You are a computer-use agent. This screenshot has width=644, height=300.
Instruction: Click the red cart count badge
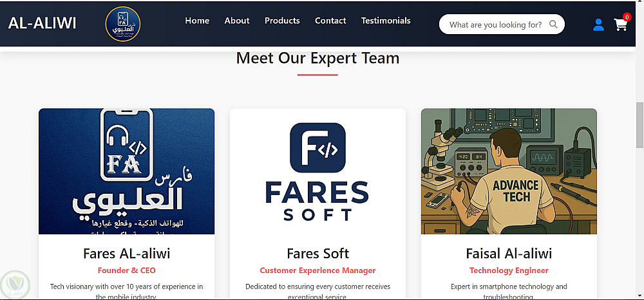627,17
